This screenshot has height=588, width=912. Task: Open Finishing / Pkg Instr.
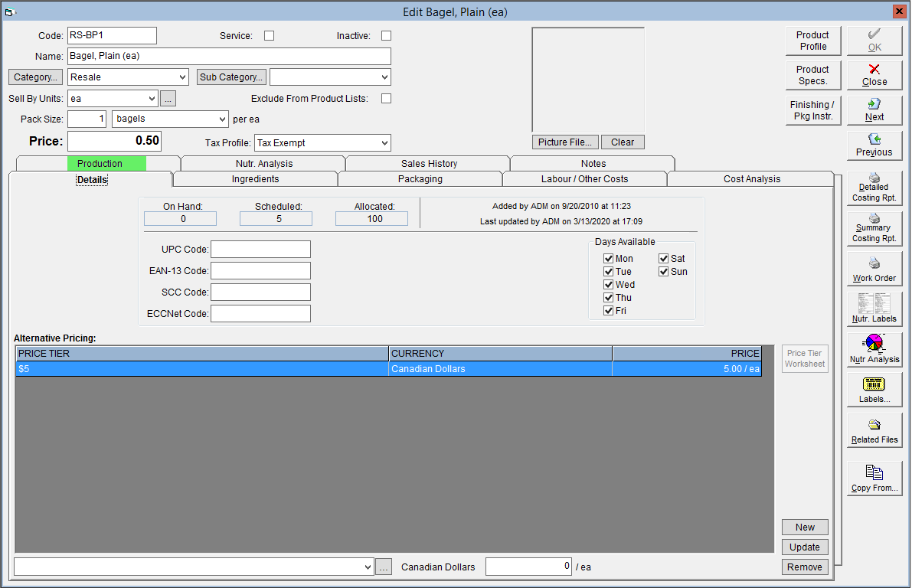[812, 110]
